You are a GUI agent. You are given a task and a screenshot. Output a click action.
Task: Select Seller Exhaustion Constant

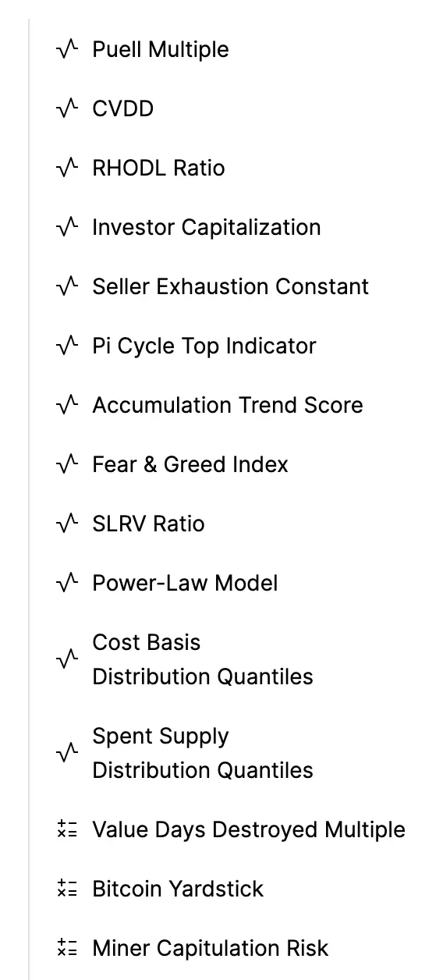(231, 286)
